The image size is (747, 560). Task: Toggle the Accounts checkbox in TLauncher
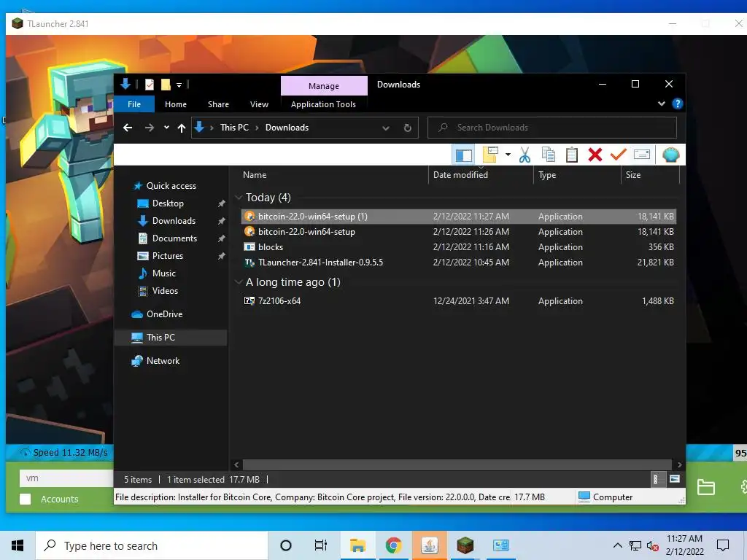click(26, 499)
